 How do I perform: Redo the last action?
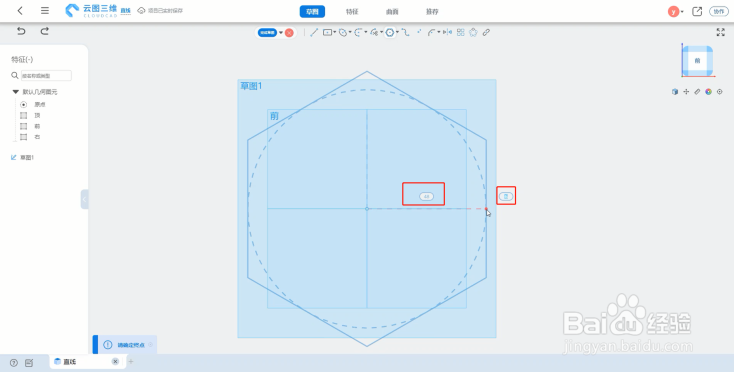44,31
